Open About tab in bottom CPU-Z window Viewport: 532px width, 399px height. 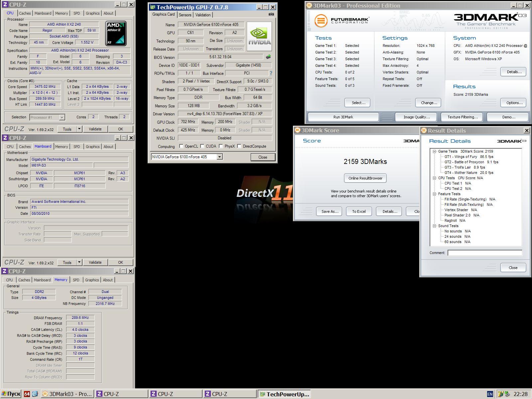pyautogui.click(x=108, y=280)
